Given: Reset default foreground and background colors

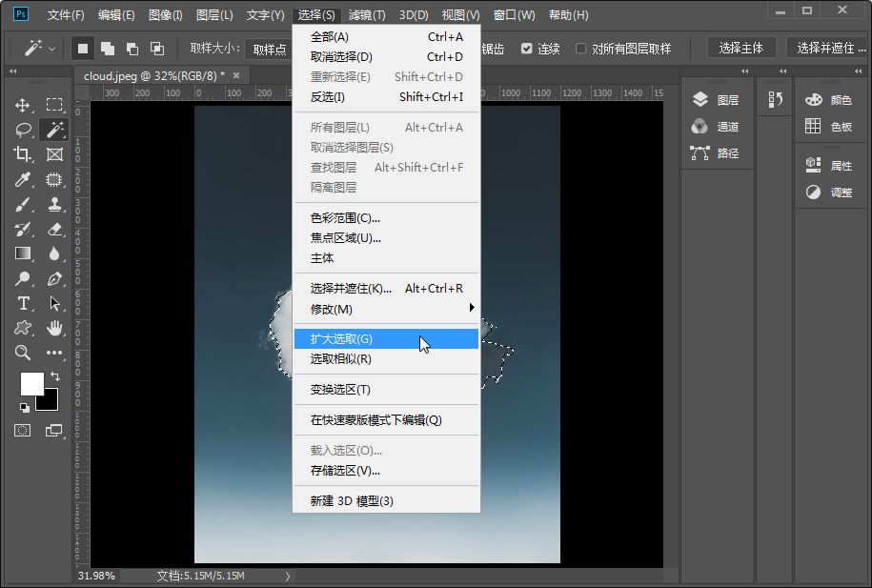Looking at the screenshot, I should tap(25, 407).
